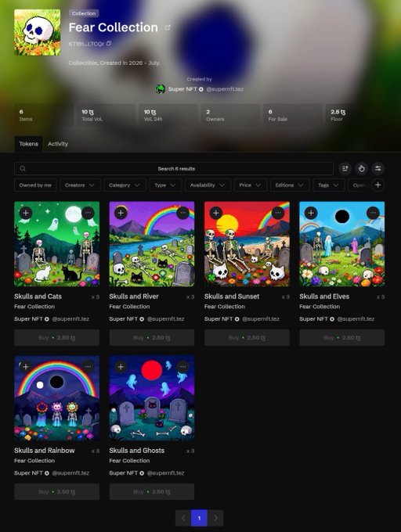Click the search magnifier icon
The image size is (401, 532).
coord(23,169)
